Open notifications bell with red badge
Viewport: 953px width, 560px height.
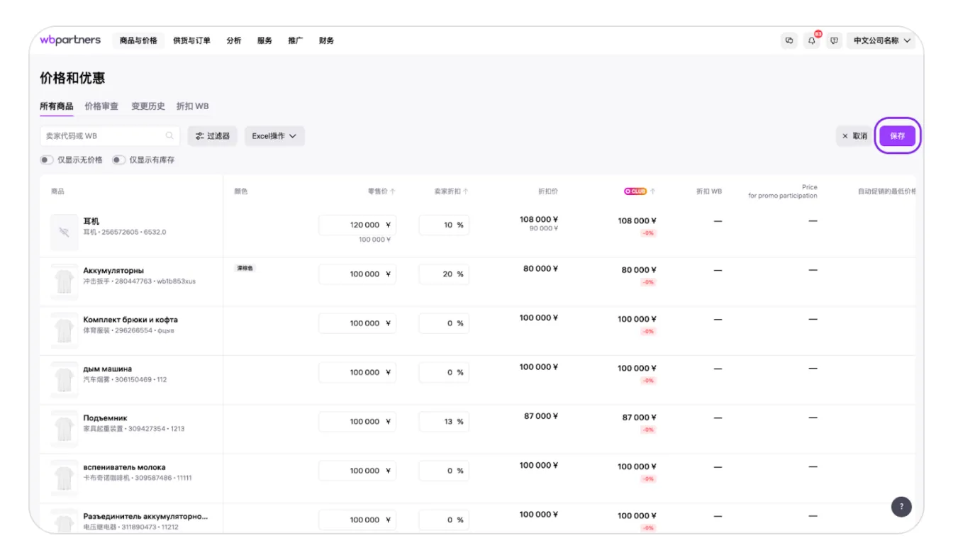pyautogui.click(x=812, y=40)
